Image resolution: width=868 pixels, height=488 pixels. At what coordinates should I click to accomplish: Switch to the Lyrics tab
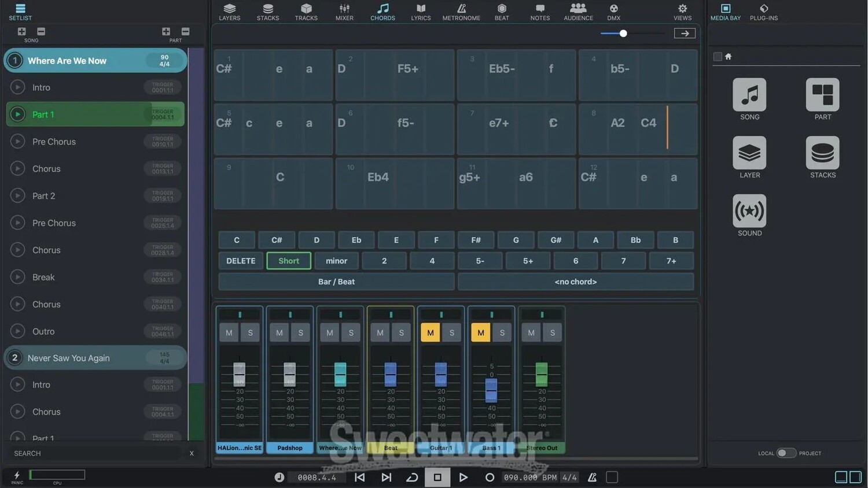click(421, 12)
